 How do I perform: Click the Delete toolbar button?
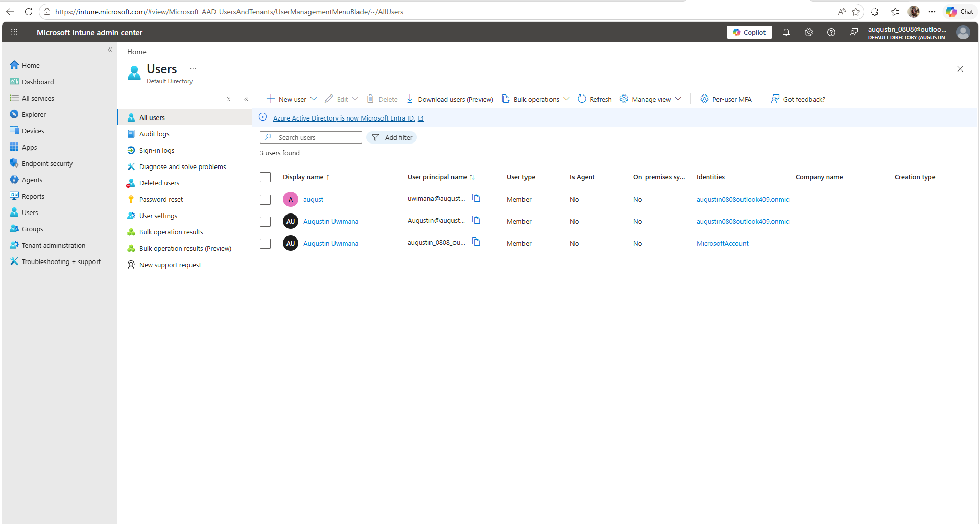[x=382, y=99]
